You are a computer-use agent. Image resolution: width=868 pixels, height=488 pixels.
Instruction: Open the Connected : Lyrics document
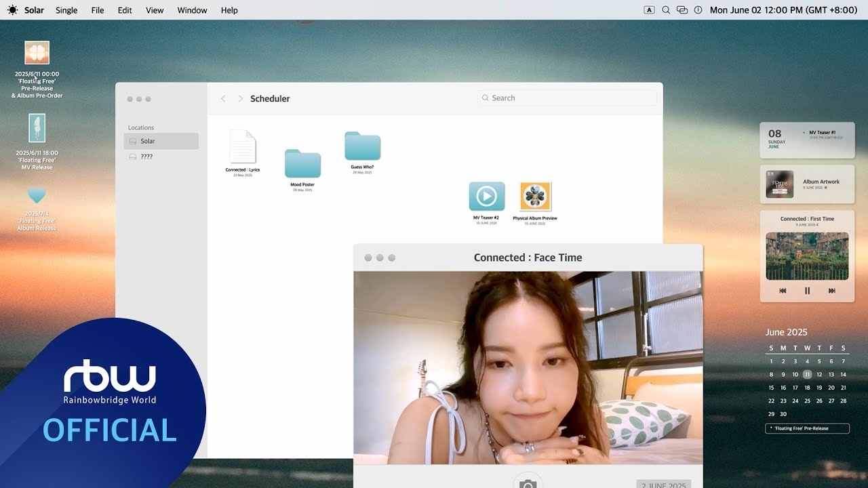[243, 147]
